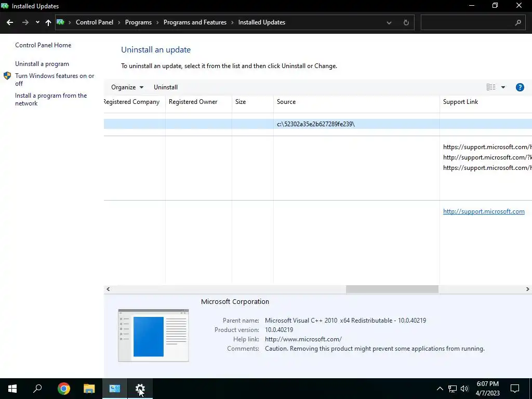Click the first https://support.microsoft.com/h entry

coord(487,147)
